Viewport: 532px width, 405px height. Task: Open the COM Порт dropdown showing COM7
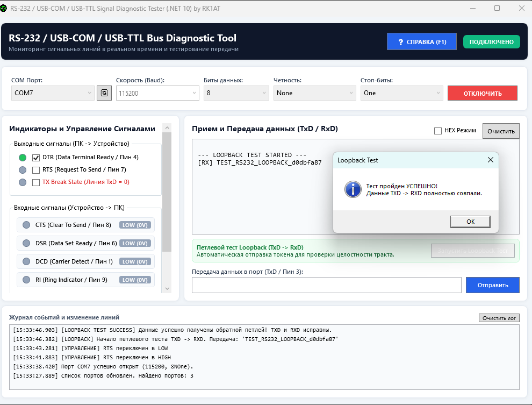[53, 93]
